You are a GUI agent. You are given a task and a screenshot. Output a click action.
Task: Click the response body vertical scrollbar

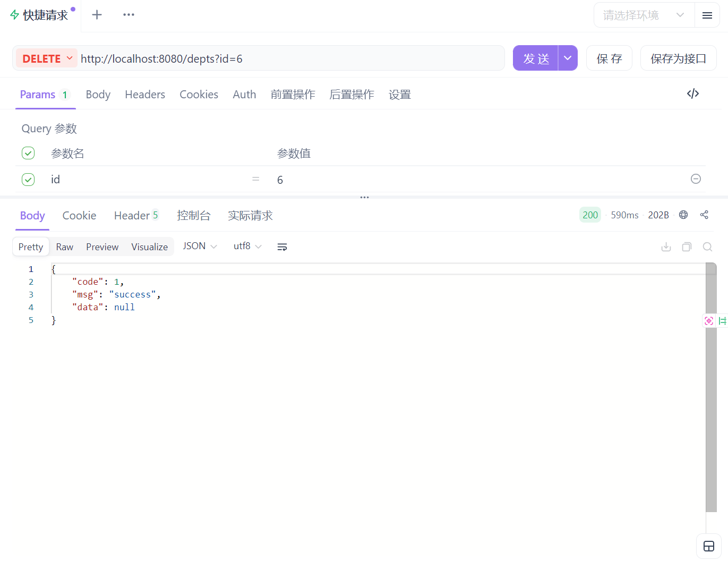[x=711, y=387]
